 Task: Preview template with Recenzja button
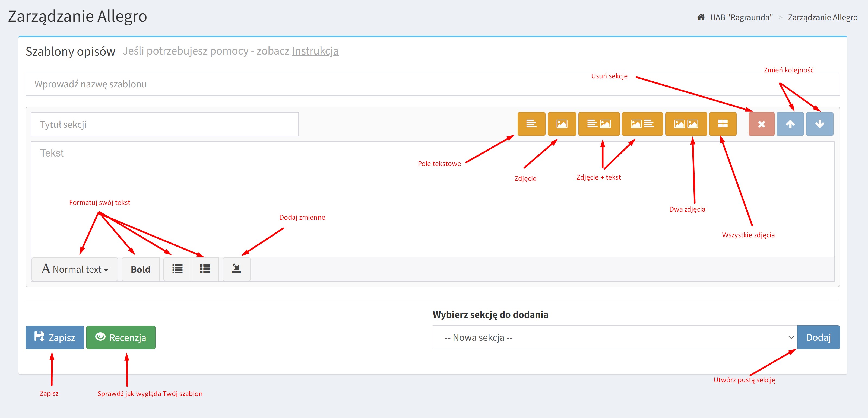[121, 337]
